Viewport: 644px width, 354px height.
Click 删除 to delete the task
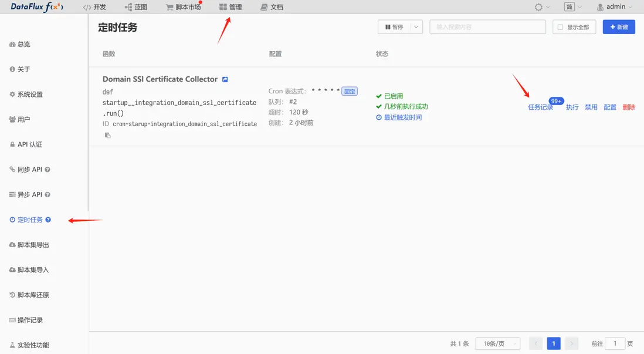pyautogui.click(x=629, y=107)
